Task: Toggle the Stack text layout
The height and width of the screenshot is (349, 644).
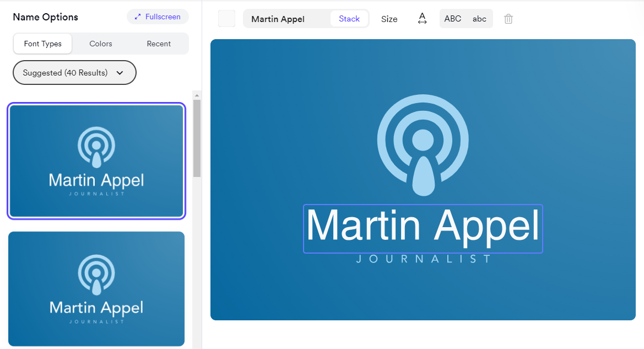Action: (349, 19)
